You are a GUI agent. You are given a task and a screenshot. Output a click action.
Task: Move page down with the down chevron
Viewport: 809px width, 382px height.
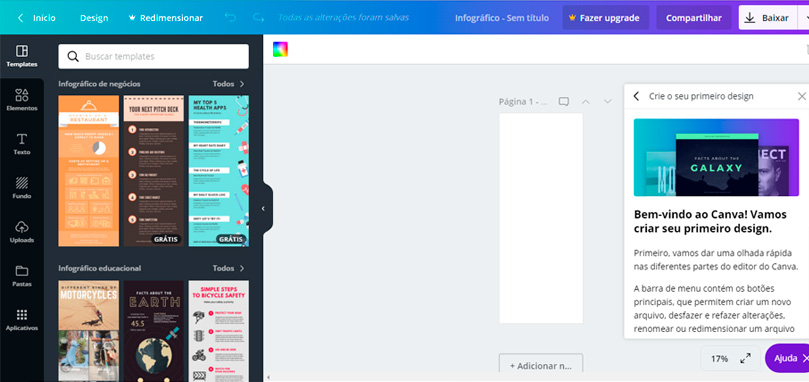607,102
